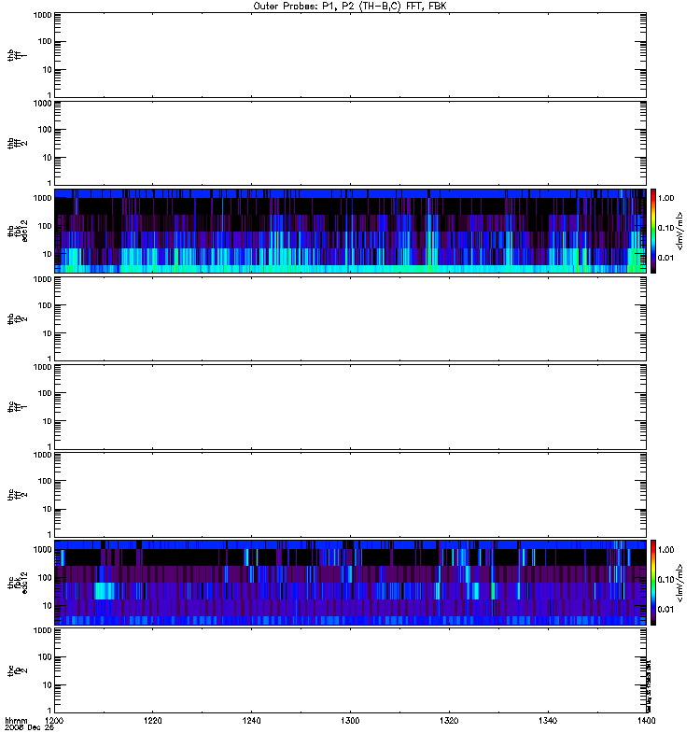Click the empty thb fff 2 plot panel
Viewport: 700px width, 747px height.
[x=350, y=144]
